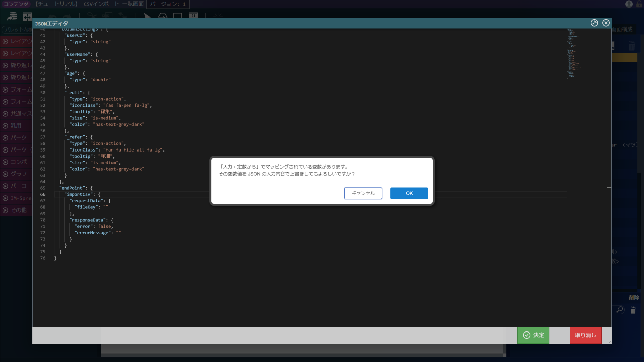Click the "iconClass": "far fa-file-alt fa-lg" line
644x362 pixels.
click(x=117, y=150)
